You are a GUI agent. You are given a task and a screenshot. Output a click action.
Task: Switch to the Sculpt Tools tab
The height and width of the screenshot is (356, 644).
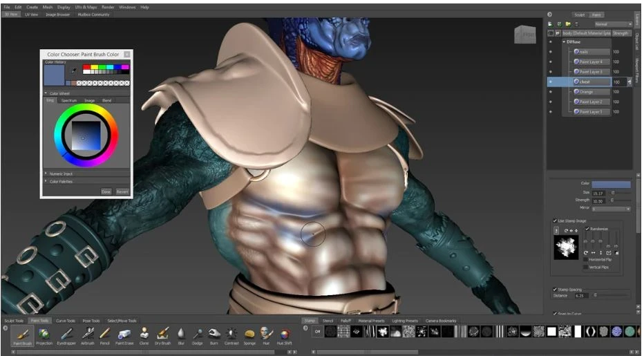pyautogui.click(x=14, y=321)
